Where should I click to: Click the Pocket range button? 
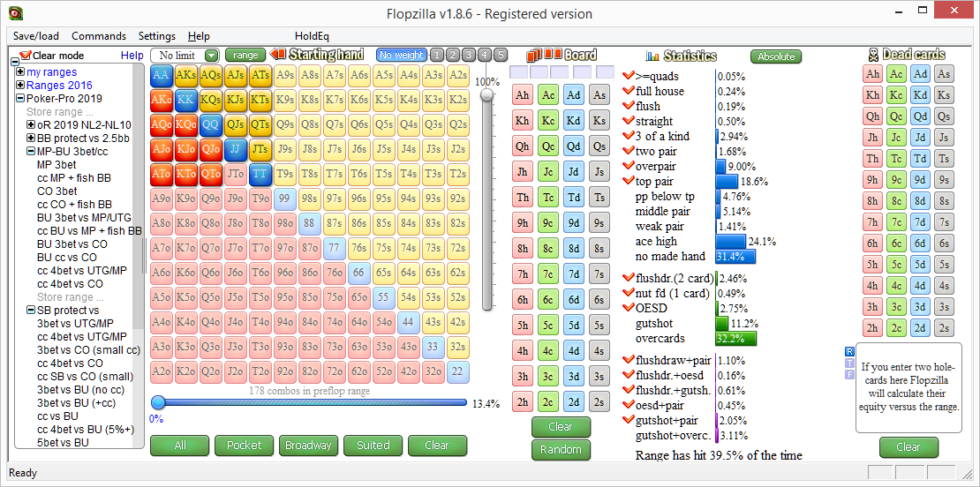[245, 446]
